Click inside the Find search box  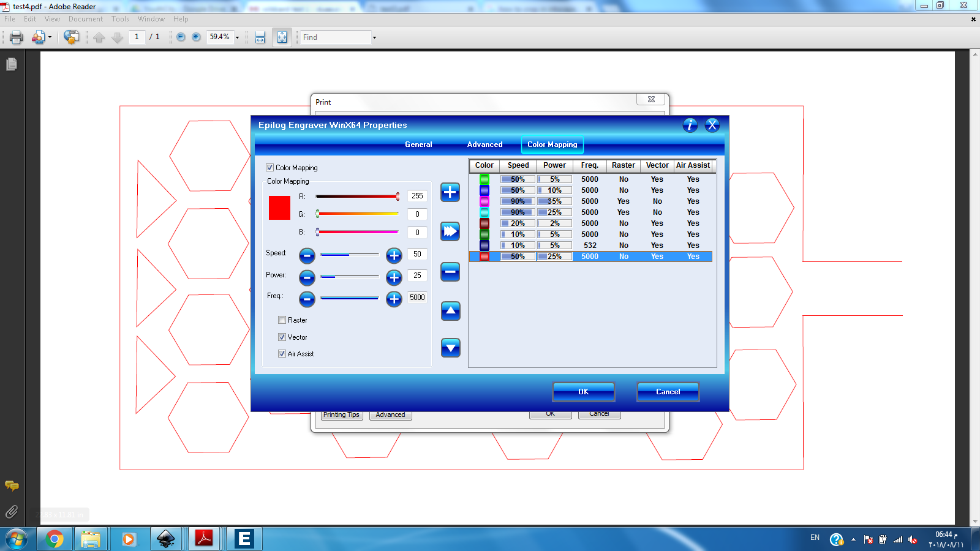(x=336, y=37)
